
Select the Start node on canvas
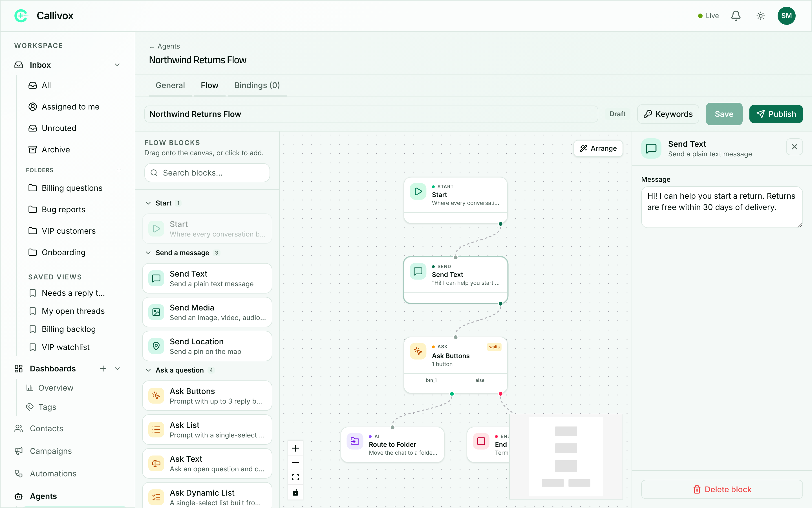(x=455, y=200)
